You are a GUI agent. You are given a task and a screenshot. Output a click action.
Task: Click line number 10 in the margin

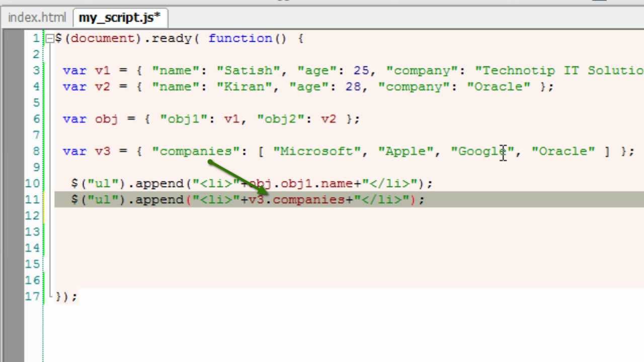(x=33, y=183)
